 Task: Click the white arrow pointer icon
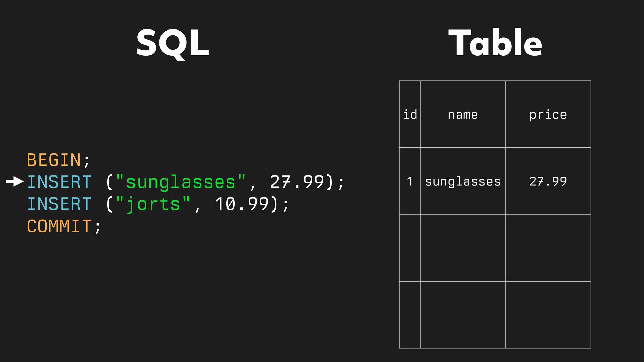coord(15,182)
